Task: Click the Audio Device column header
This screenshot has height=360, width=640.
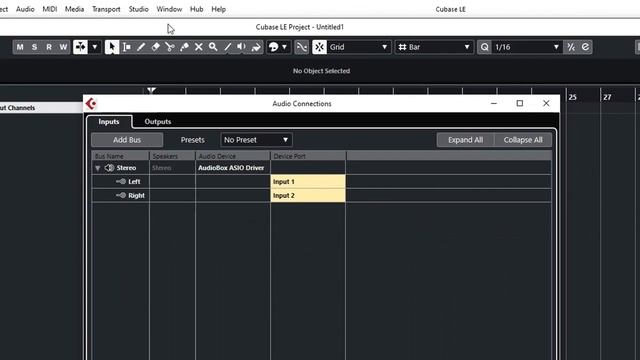Action: click(x=233, y=156)
